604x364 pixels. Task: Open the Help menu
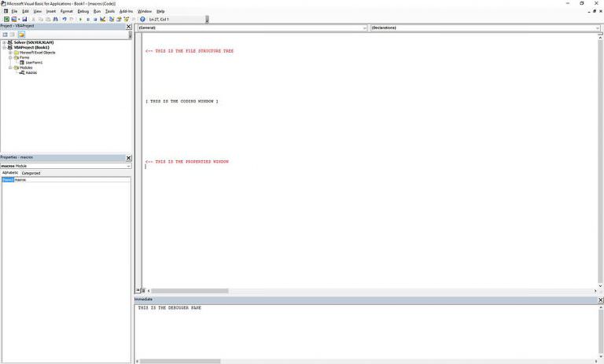pos(160,11)
